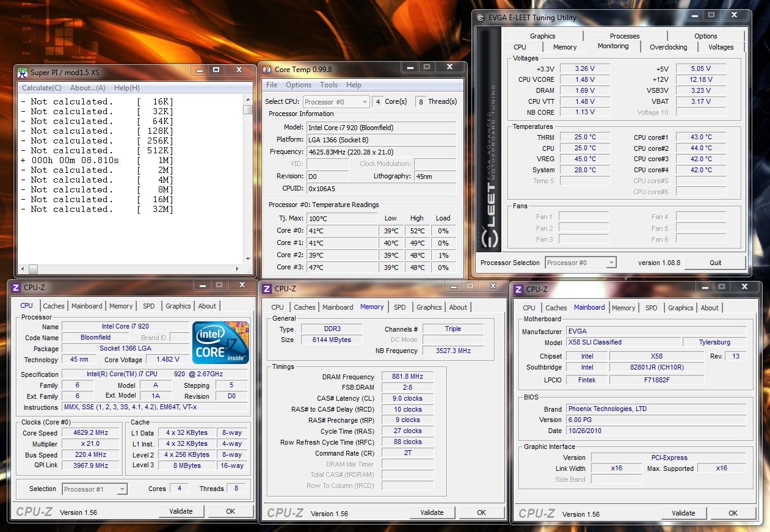This screenshot has width=770, height=532.
Task: Click the motherboard model "X58 SLI Classified"
Action: (x=623, y=342)
